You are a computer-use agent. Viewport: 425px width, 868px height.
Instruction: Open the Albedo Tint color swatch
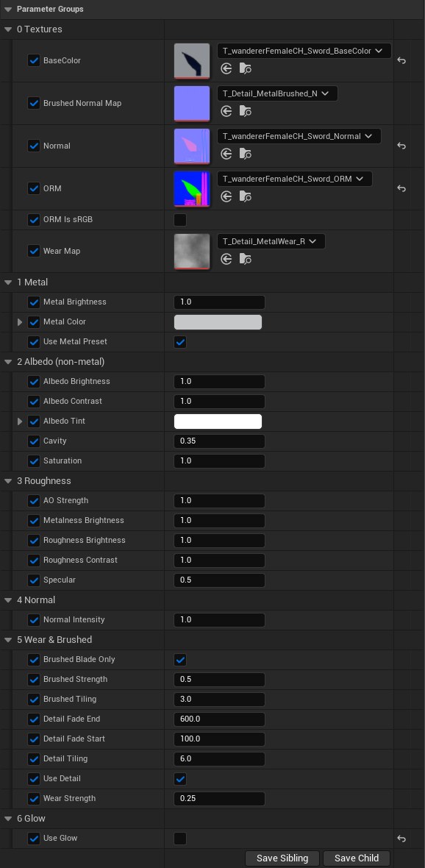click(x=218, y=421)
